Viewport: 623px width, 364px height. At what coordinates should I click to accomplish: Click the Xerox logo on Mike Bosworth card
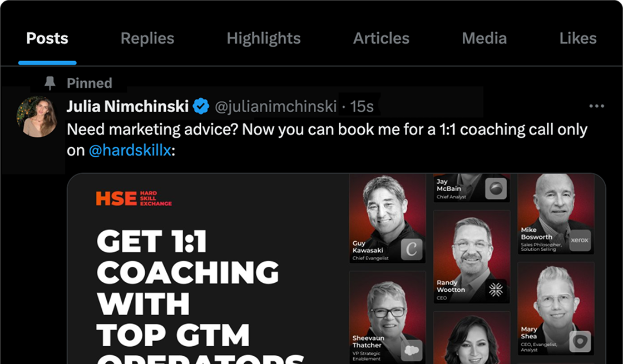(580, 241)
